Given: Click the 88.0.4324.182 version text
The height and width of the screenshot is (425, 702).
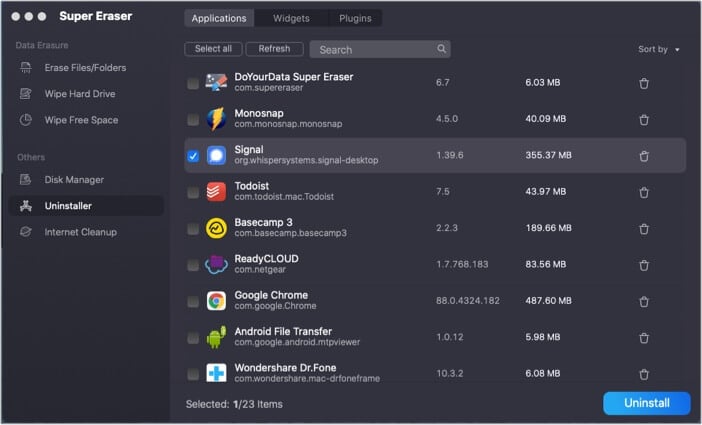Looking at the screenshot, I should point(468,301).
